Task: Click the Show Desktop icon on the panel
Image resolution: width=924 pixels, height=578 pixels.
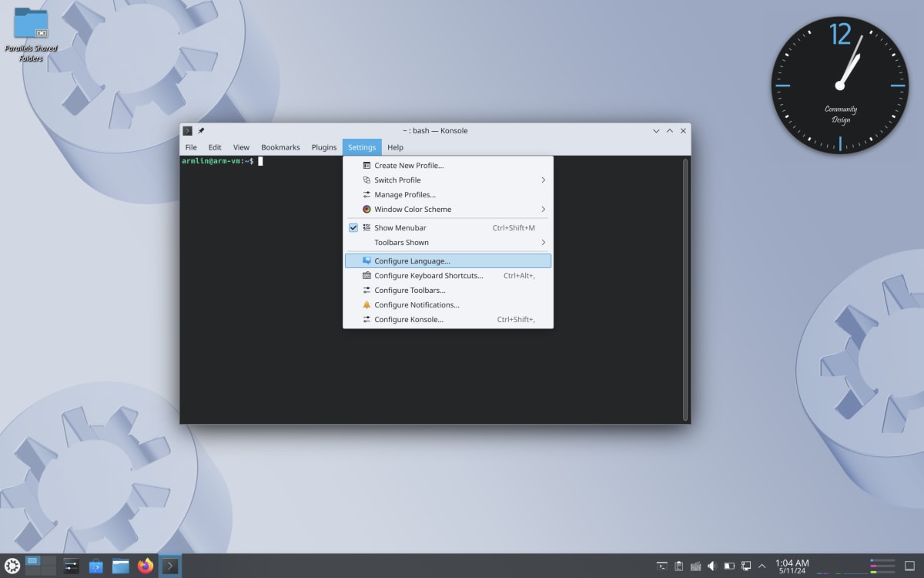Action: tap(909, 566)
